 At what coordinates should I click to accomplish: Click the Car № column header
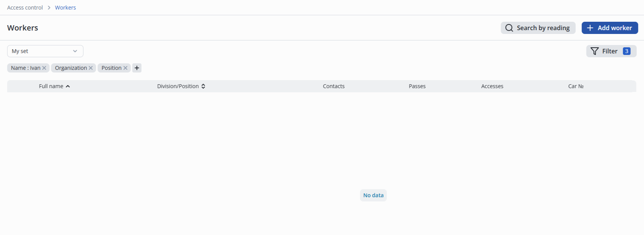click(576, 86)
